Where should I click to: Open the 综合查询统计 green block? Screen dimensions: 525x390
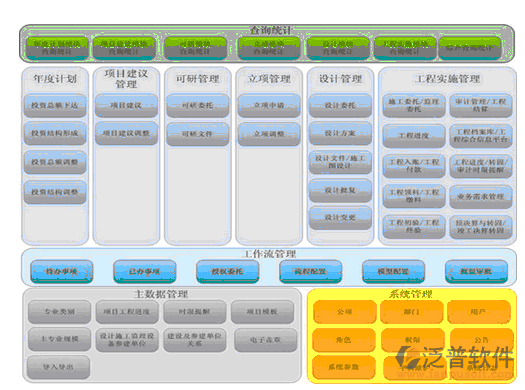tap(469, 48)
